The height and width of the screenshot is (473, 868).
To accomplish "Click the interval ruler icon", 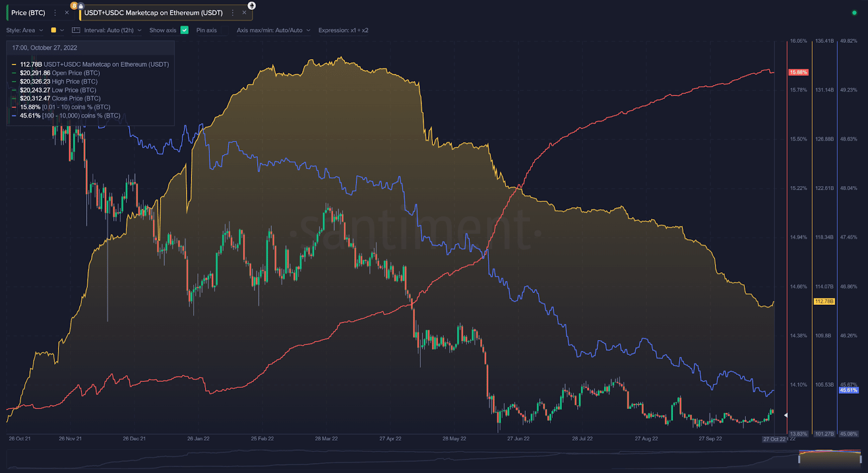I will pyautogui.click(x=76, y=30).
